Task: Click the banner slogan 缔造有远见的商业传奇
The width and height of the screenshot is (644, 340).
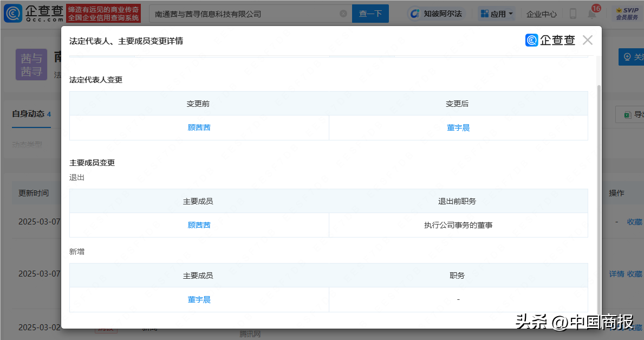Action: [103, 9]
